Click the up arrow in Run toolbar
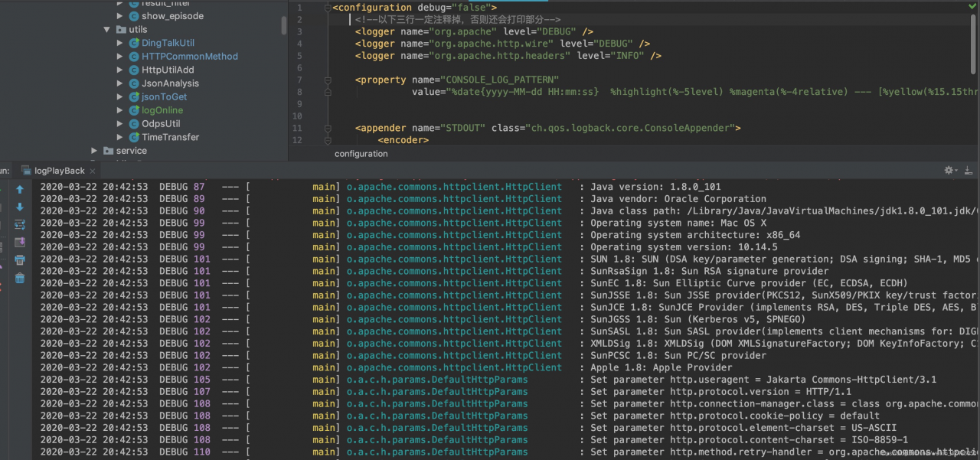The width and height of the screenshot is (980, 460). [20, 189]
